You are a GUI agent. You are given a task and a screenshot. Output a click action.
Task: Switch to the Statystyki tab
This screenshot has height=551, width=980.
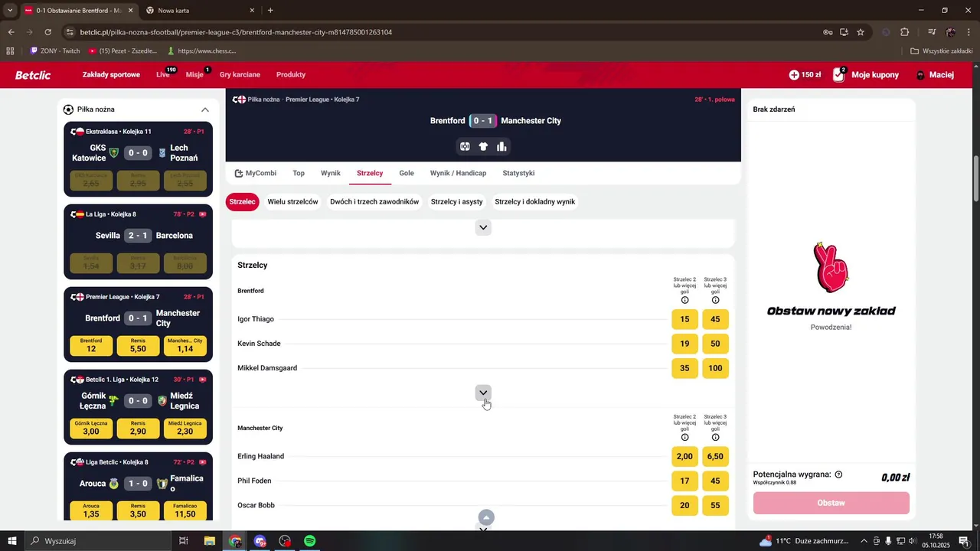[518, 173]
